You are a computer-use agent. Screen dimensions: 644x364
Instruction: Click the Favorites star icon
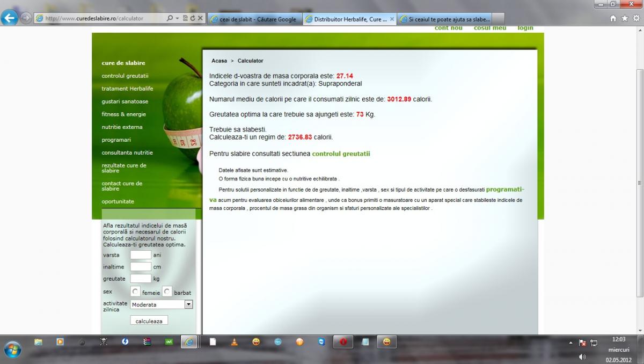tap(624, 18)
